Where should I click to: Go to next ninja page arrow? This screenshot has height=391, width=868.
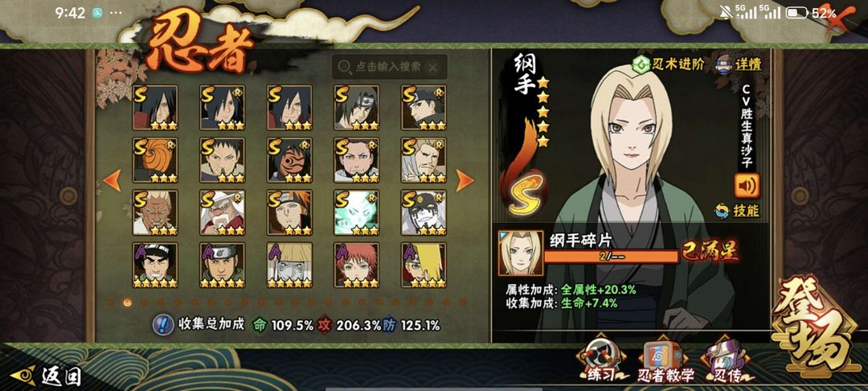464,180
